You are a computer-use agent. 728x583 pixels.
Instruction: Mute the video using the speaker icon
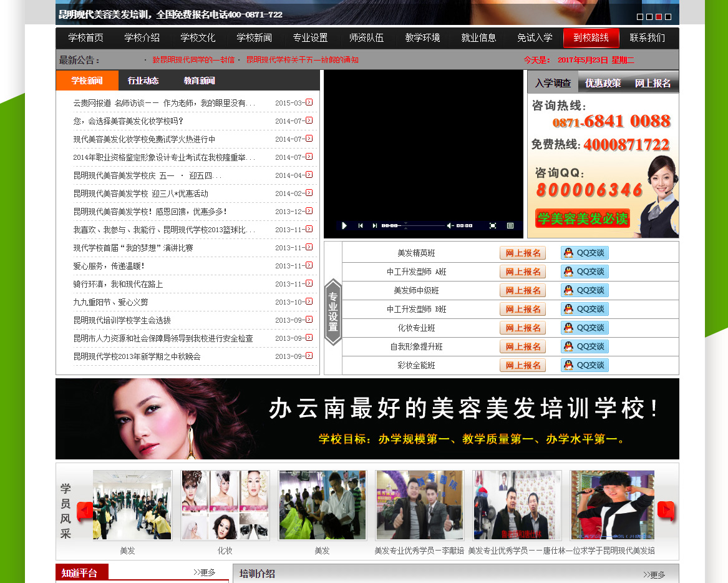tap(450, 225)
